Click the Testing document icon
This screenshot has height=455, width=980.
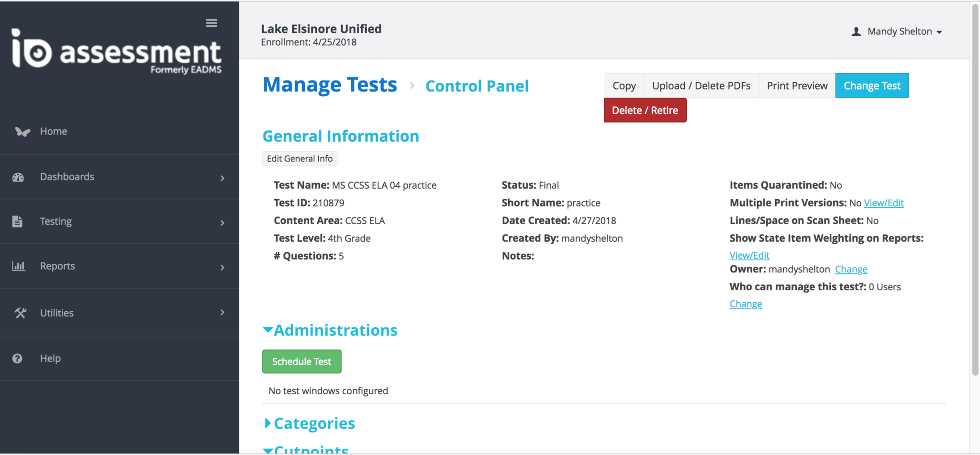point(17,221)
